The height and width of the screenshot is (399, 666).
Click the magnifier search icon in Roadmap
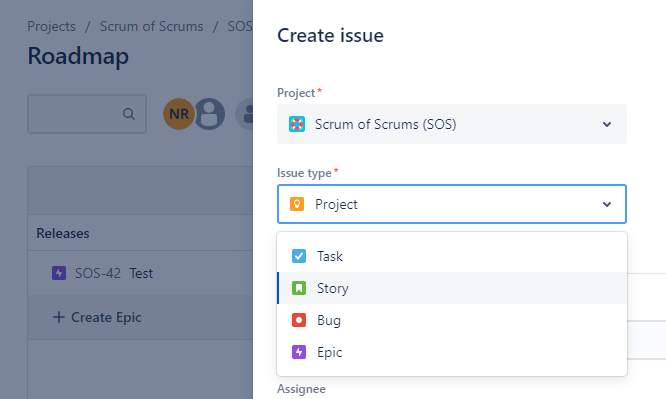[129, 114]
